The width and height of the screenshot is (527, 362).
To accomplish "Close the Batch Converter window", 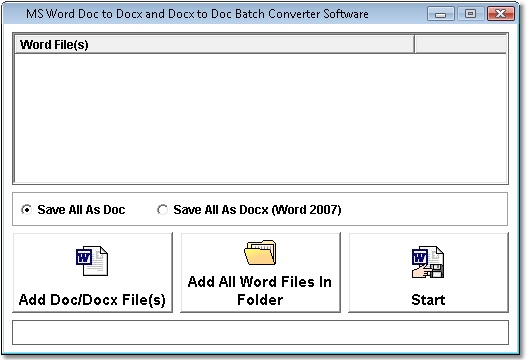I will tap(500, 14).
